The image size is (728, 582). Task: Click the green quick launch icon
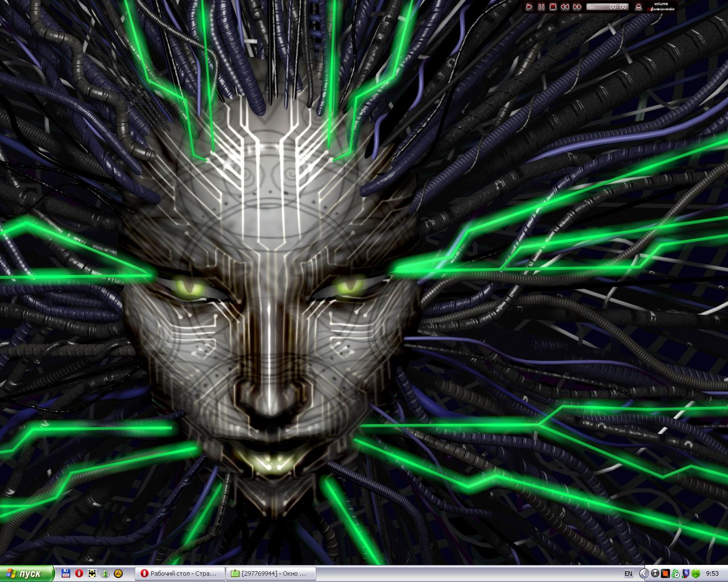[105, 573]
